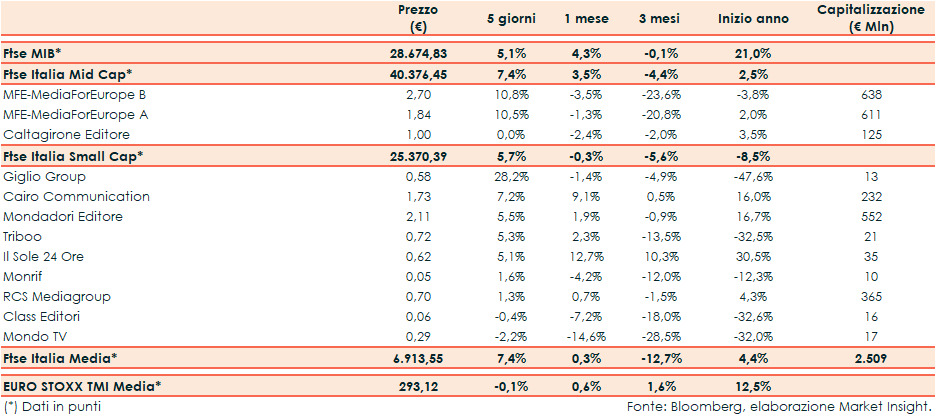Select the EURO STOXX TMI Media label
The width and height of the screenshot is (935, 418).
[83, 385]
